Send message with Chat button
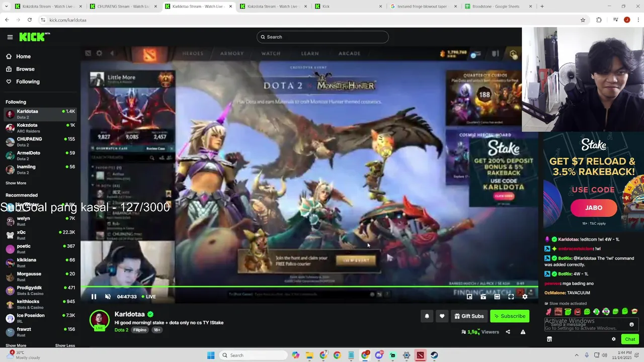Viewport: 644px width, 362px height. tap(630, 339)
